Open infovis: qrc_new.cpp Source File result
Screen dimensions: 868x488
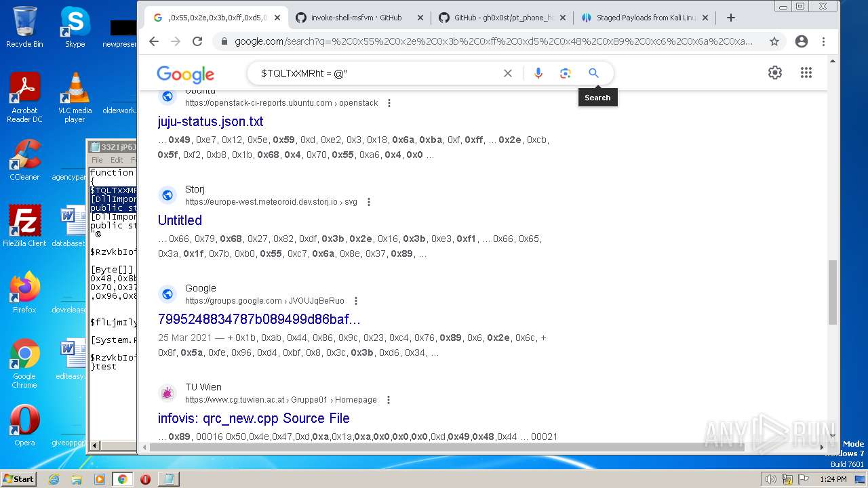(x=254, y=418)
